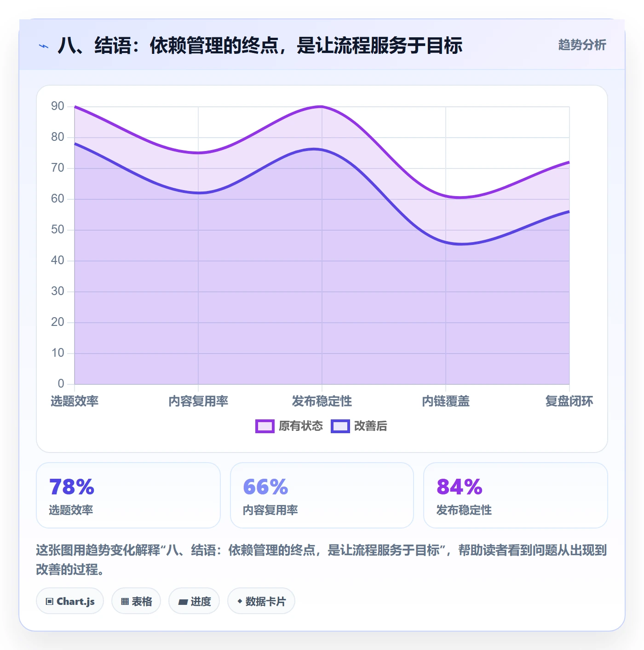Viewport: 644px width, 650px height.
Task: Open the 84% 发布稳定性 stat card
Action: (516, 495)
